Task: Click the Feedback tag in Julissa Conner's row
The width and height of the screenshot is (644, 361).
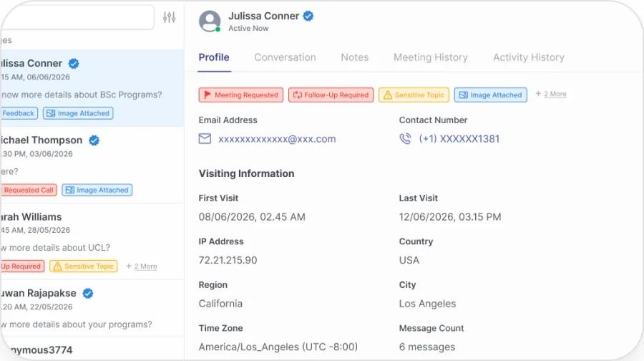Action: tap(19, 113)
